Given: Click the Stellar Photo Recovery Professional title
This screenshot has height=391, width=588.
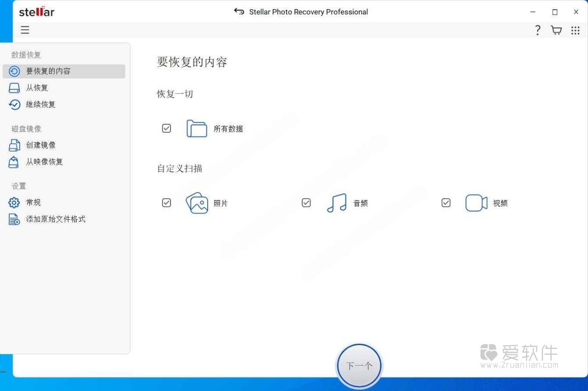Looking at the screenshot, I should (x=309, y=12).
